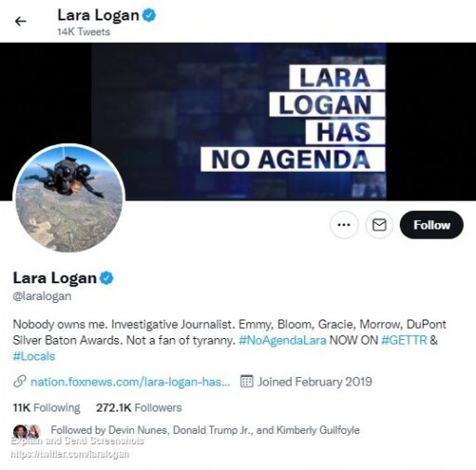Open followers you know avatars
This screenshot has height=470, width=476.
27,431
